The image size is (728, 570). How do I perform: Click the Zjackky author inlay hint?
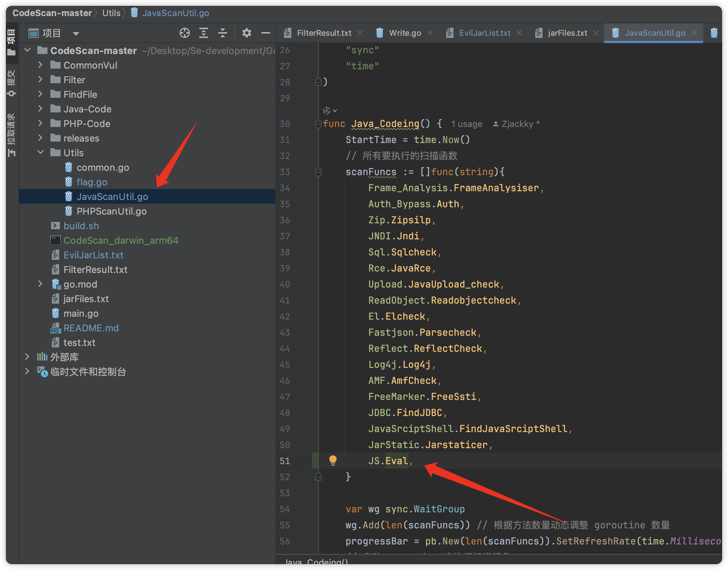(517, 124)
